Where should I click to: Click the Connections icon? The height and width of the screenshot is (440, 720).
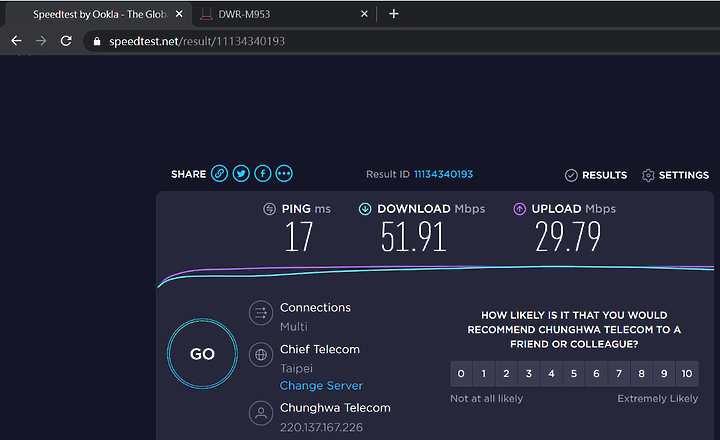[261, 313]
